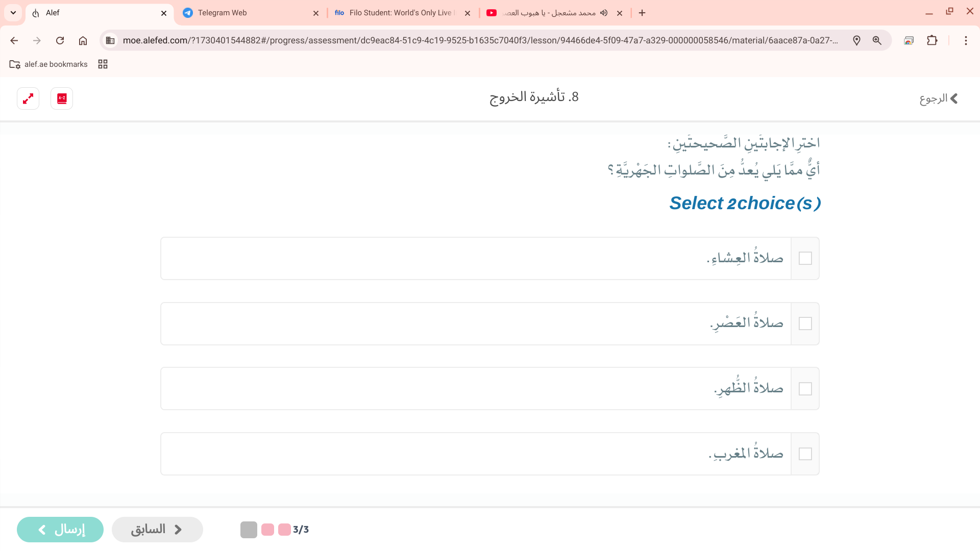Screen dimensions: 980x551
Task: Tick the صلاة الظهر checkbox
Action: pyautogui.click(x=805, y=389)
